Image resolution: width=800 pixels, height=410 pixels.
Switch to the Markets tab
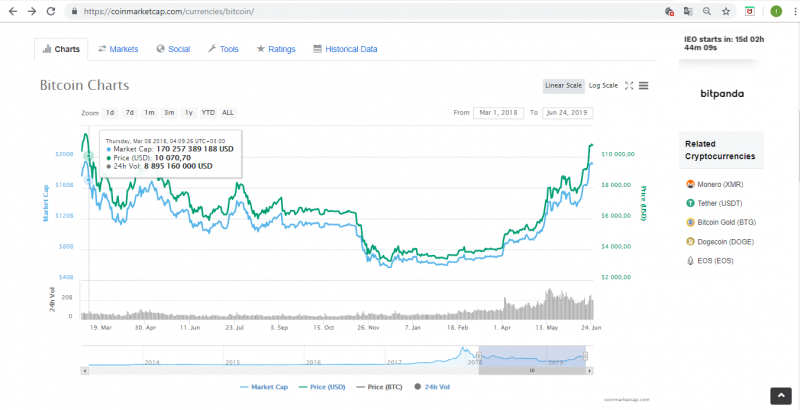[x=118, y=49]
